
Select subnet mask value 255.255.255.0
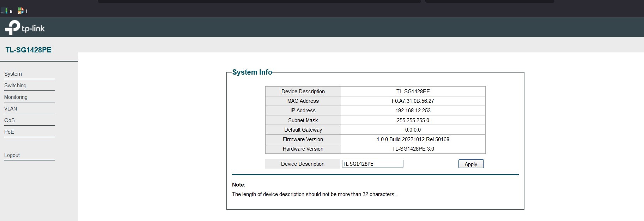coord(413,120)
